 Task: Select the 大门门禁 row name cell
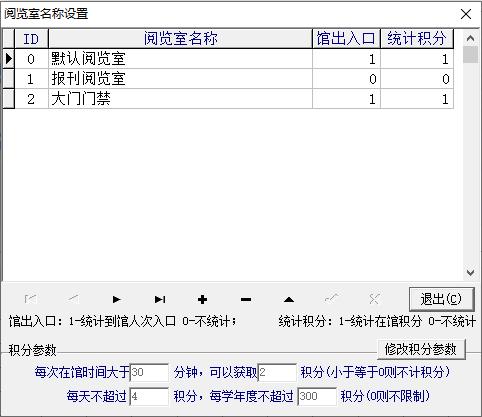pyautogui.click(x=180, y=99)
